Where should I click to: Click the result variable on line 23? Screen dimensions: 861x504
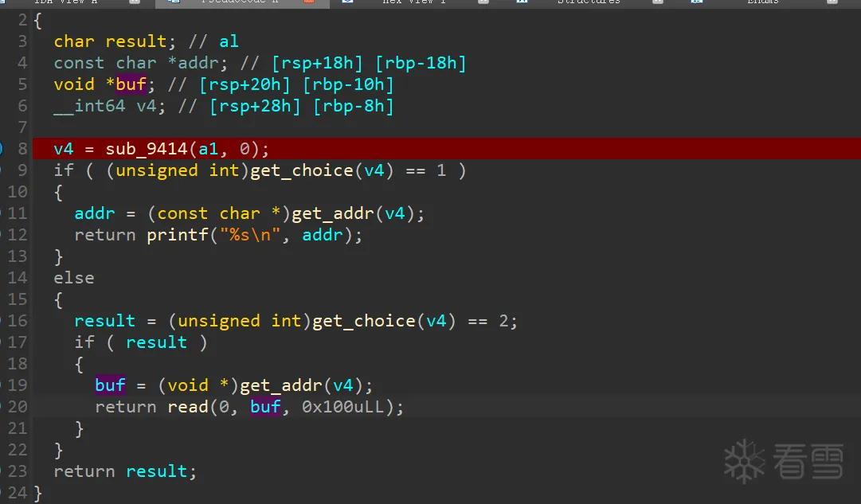pos(156,471)
